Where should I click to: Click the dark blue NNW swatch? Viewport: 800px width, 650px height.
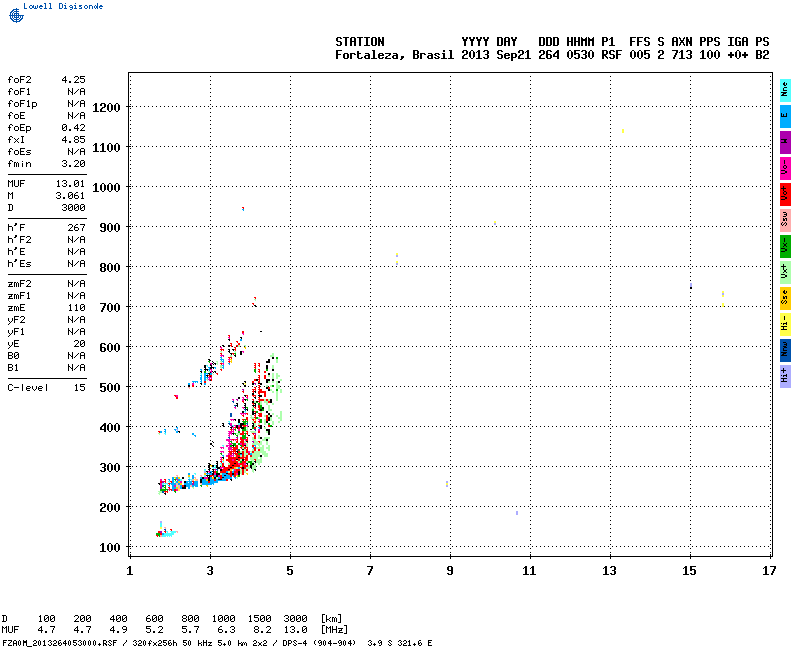tap(785, 348)
